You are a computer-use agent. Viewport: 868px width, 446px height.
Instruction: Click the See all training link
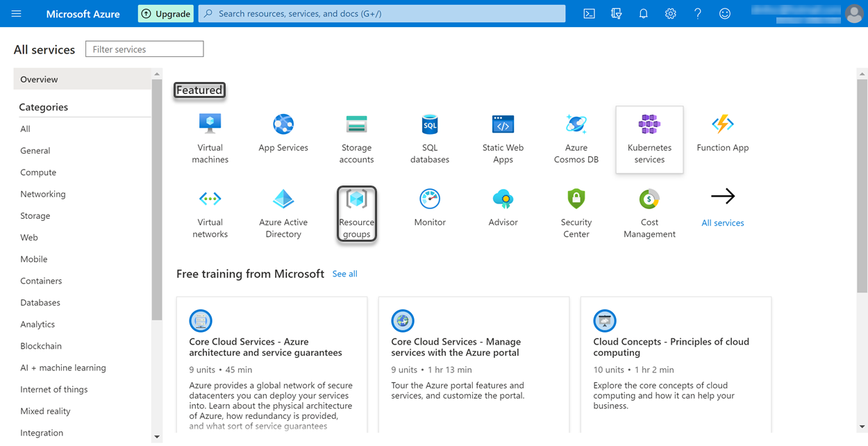coord(344,274)
